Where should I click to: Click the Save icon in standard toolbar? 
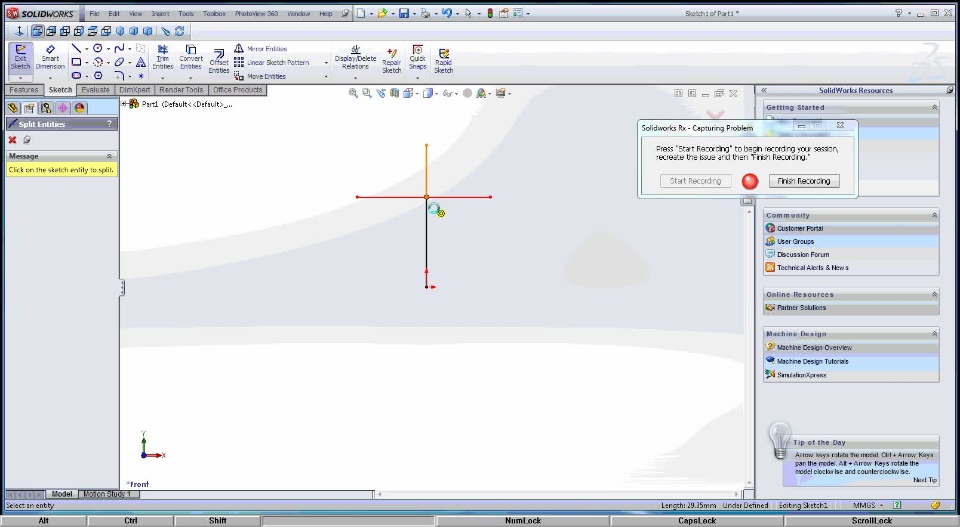coord(403,13)
